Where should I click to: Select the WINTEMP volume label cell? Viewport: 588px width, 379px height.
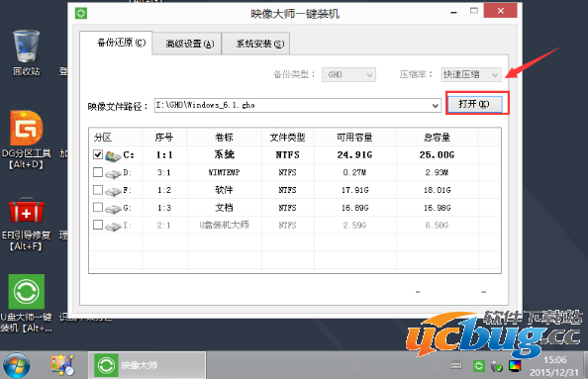point(224,172)
